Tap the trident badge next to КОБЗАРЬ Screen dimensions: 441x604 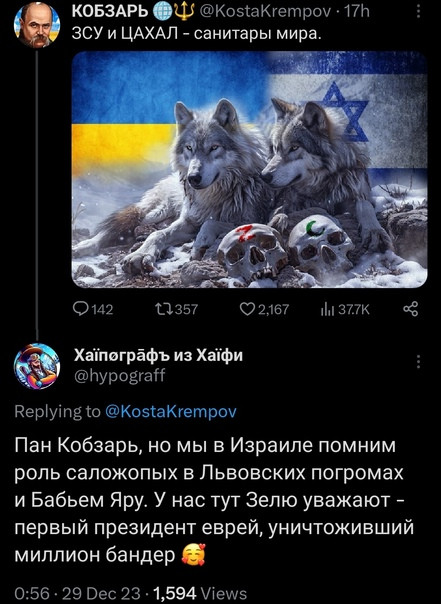[x=185, y=12]
